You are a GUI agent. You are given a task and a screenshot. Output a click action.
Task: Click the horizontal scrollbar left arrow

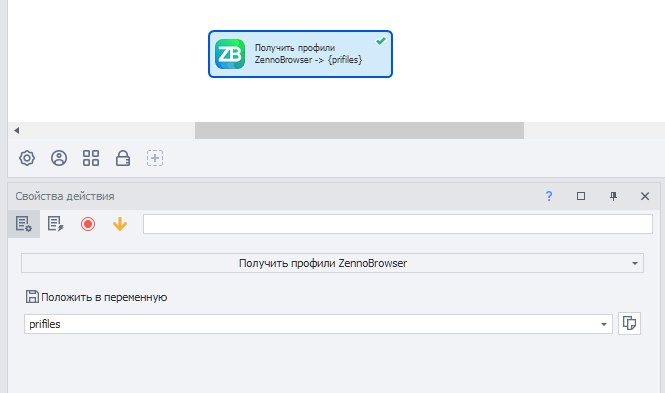pyautogui.click(x=17, y=131)
